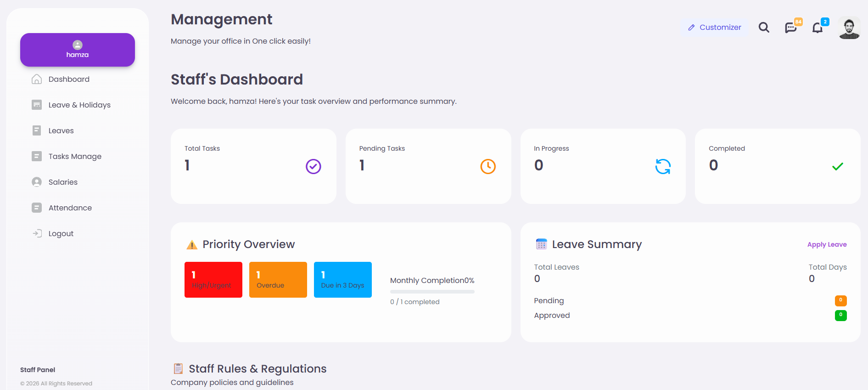
Task: Click the Leave Summary calendar icon
Action: point(542,244)
